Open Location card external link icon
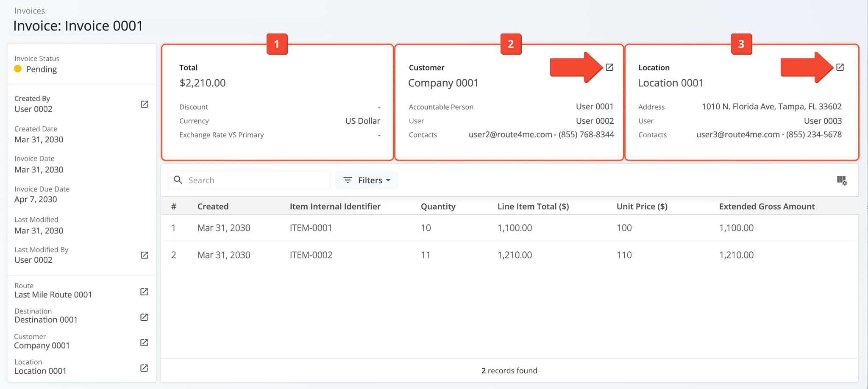Viewport: 868px width, 389px height. (x=840, y=67)
